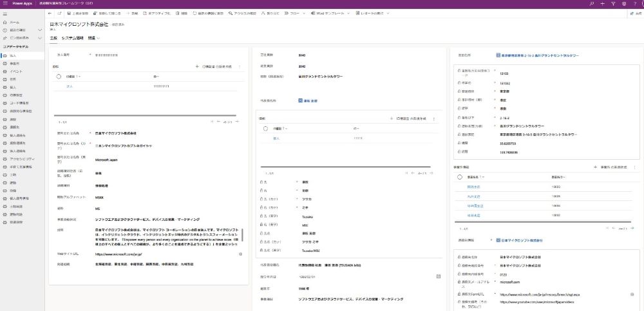This screenshot has width=644, height=311.
Task: Toggle select-all circle in 事業所情報 grid
Action: coord(460,177)
